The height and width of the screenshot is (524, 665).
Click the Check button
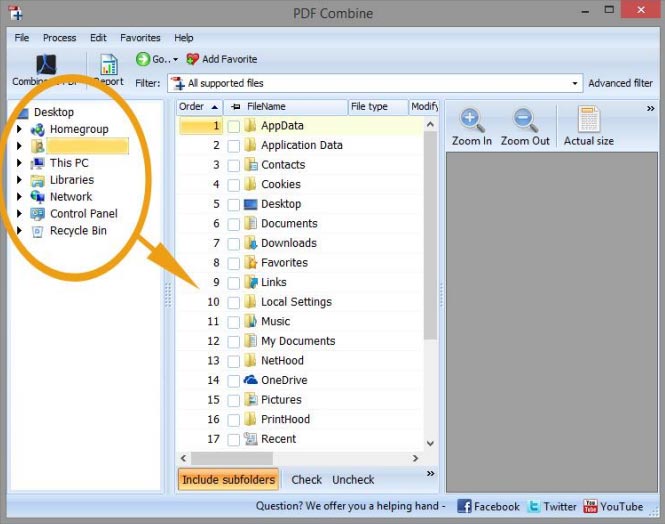pos(307,479)
